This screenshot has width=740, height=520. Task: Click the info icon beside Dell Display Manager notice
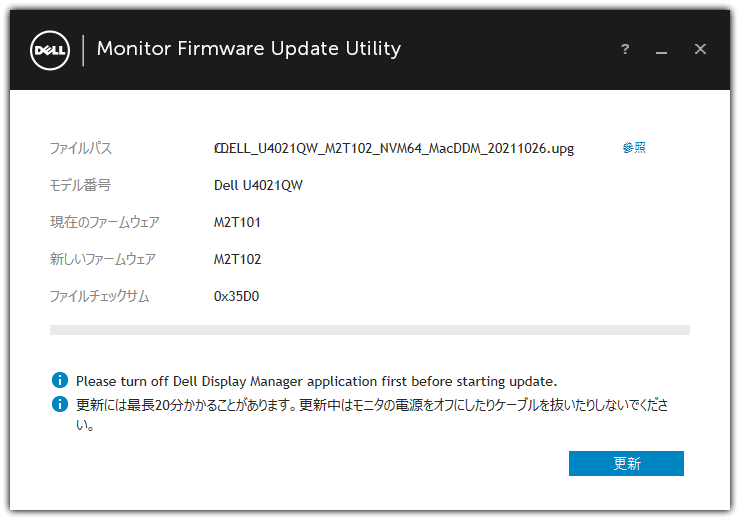(60, 380)
